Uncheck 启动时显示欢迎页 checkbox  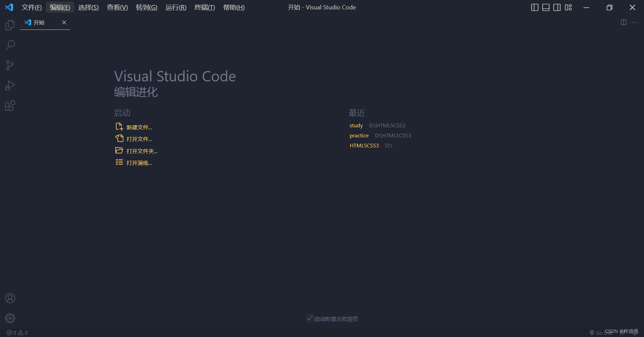coord(309,318)
